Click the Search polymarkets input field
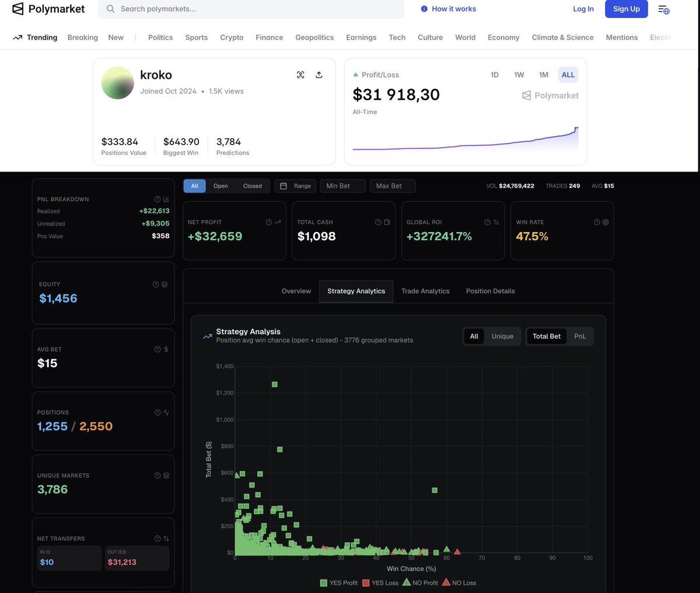 tap(251, 9)
